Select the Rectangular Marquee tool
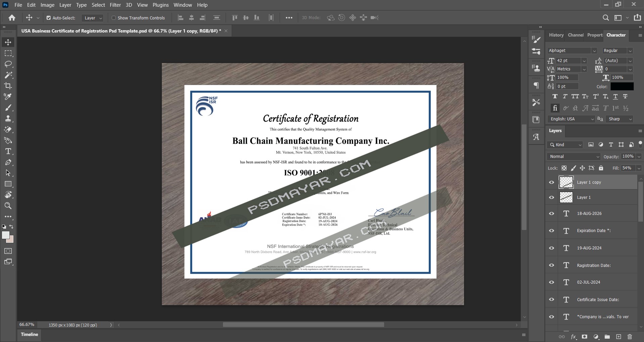This screenshot has height=342, width=644. tap(8, 53)
